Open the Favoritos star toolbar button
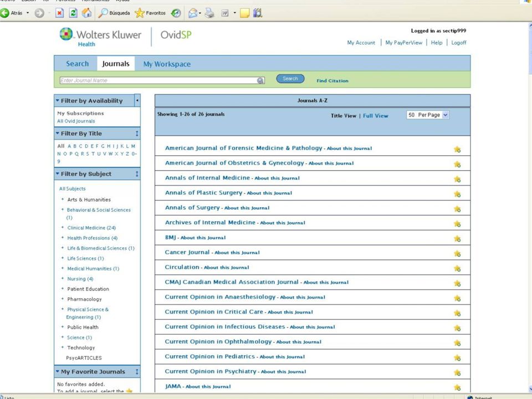The image size is (532, 399). pos(150,13)
